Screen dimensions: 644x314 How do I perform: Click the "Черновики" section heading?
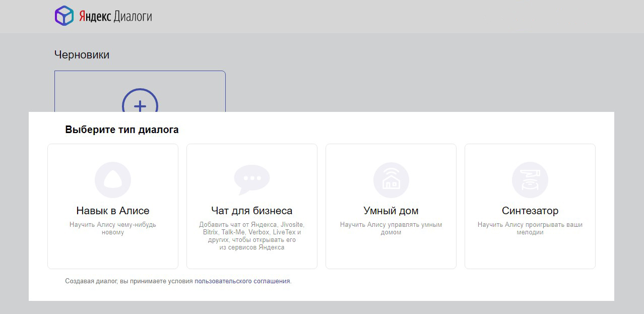pos(82,55)
